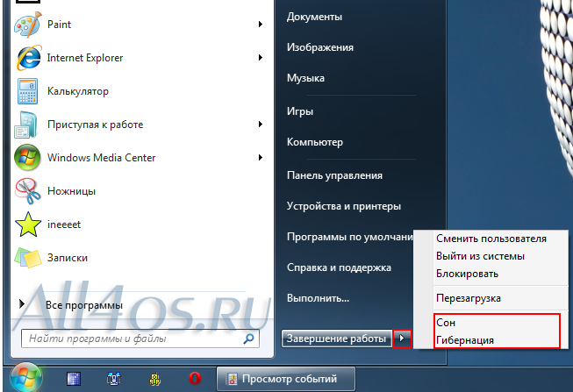The height and width of the screenshot is (392, 573).
Task: Open Документы folder link
Action: tap(314, 17)
